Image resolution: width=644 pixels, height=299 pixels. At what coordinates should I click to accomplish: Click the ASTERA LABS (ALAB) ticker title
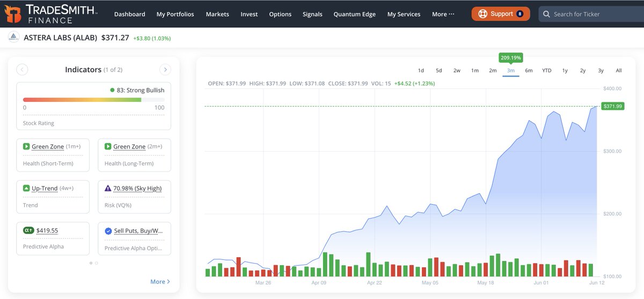(60, 38)
